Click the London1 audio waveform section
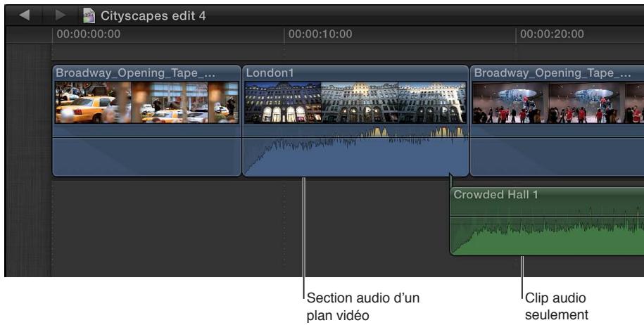 click(355, 151)
